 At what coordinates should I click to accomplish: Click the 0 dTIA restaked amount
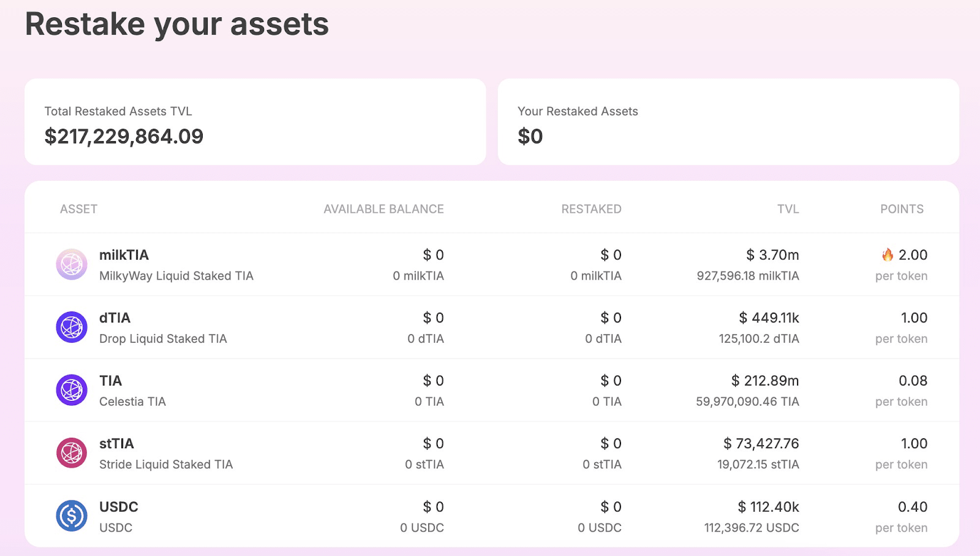tap(603, 339)
